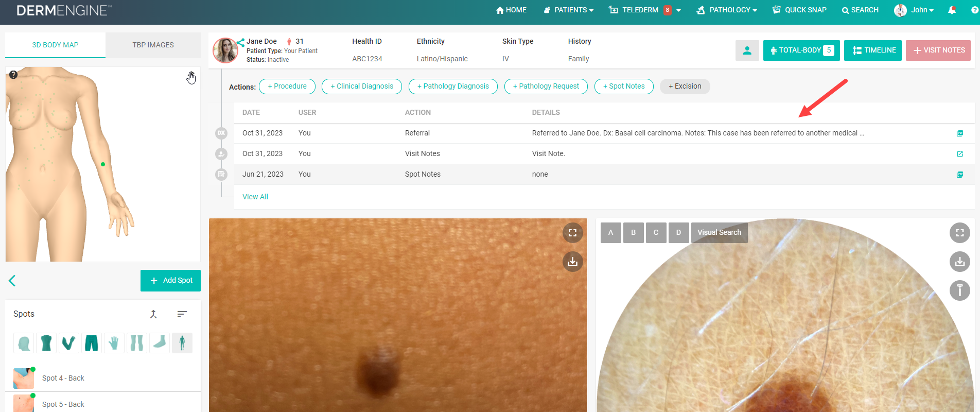The height and width of the screenshot is (412, 980).
Task: Select Spot 4 - Back in spots list
Action: click(x=103, y=378)
